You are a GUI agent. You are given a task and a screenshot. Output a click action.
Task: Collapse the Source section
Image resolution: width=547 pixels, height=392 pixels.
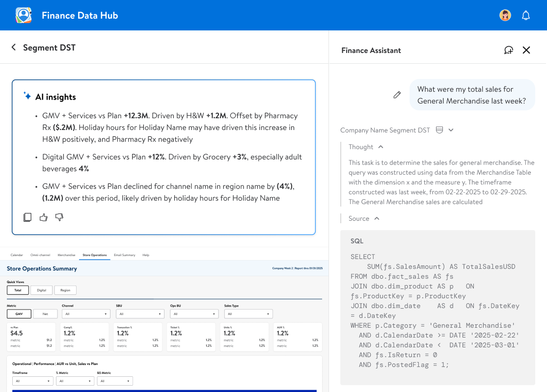click(x=377, y=218)
